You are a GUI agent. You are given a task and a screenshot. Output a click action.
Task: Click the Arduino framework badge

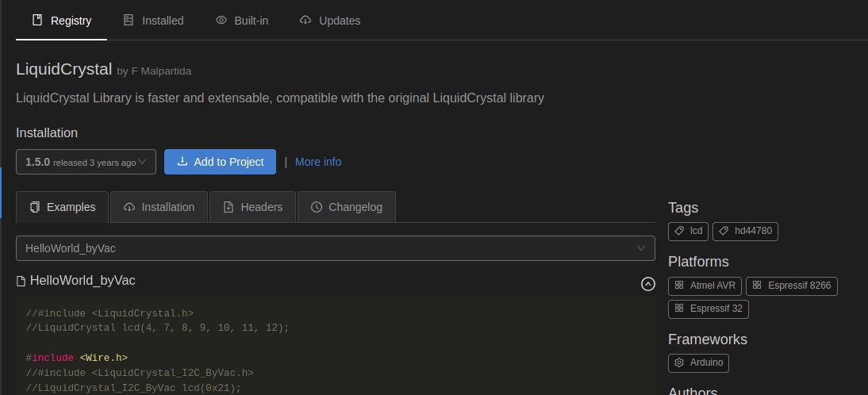click(698, 362)
